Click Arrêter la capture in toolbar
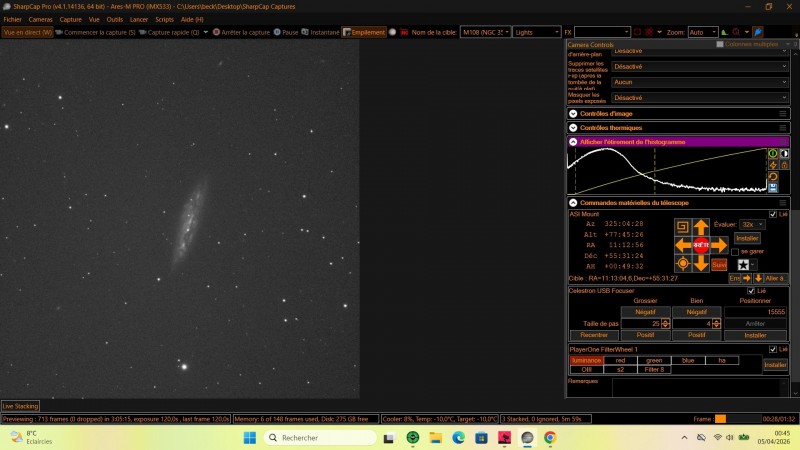The height and width of the screenshot is (450, 800). (x=241, y=32)
